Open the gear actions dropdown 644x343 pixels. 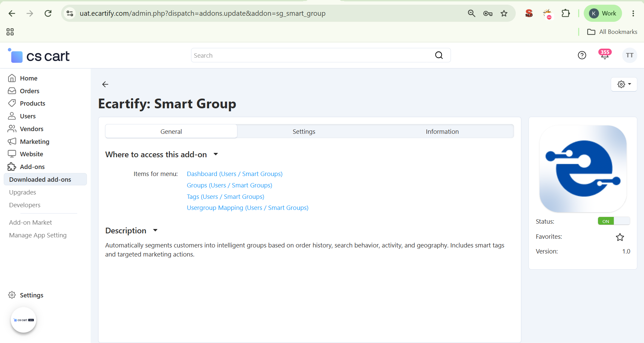624,84
